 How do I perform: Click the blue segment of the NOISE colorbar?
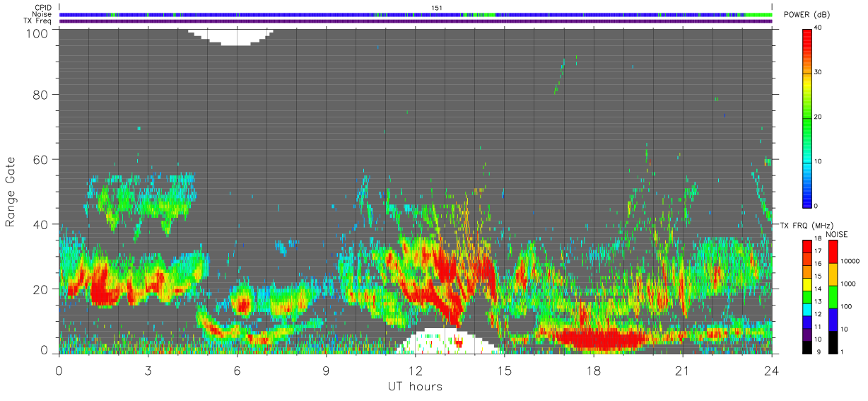point(833,319)
